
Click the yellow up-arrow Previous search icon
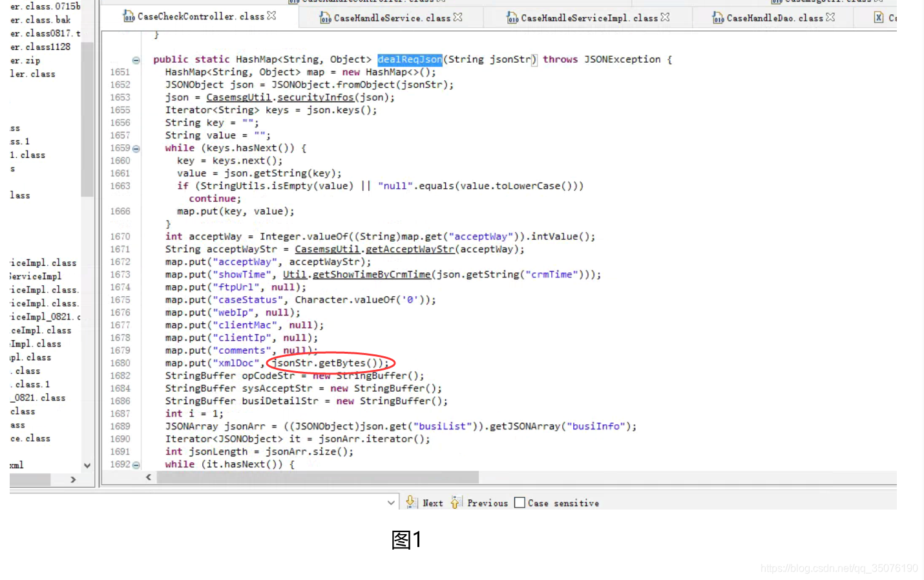tap(456, 502)
